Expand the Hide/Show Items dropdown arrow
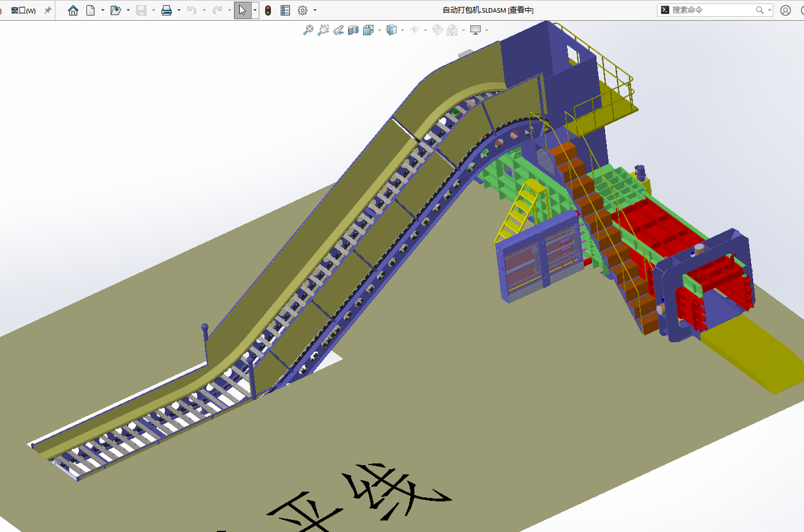The image size is (804, 532). [426, 29]
